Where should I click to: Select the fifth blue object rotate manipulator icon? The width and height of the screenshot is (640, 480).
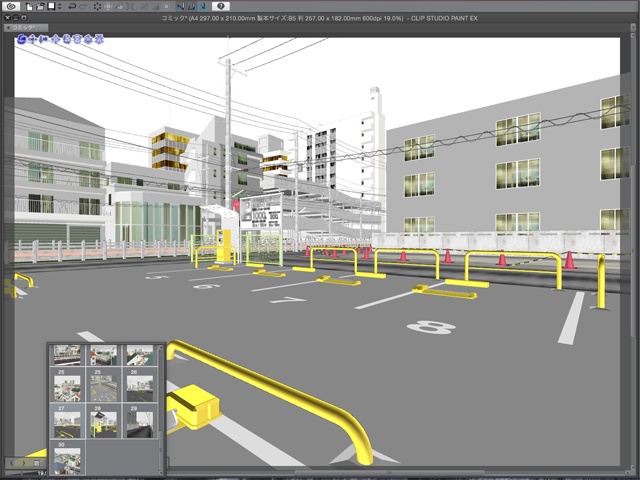coord(67,39)
